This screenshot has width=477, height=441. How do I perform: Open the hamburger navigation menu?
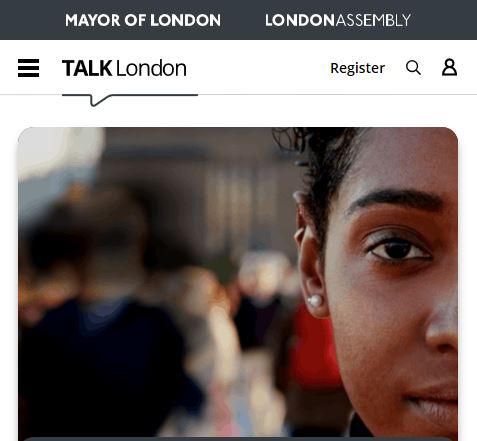tap(28, 68)
